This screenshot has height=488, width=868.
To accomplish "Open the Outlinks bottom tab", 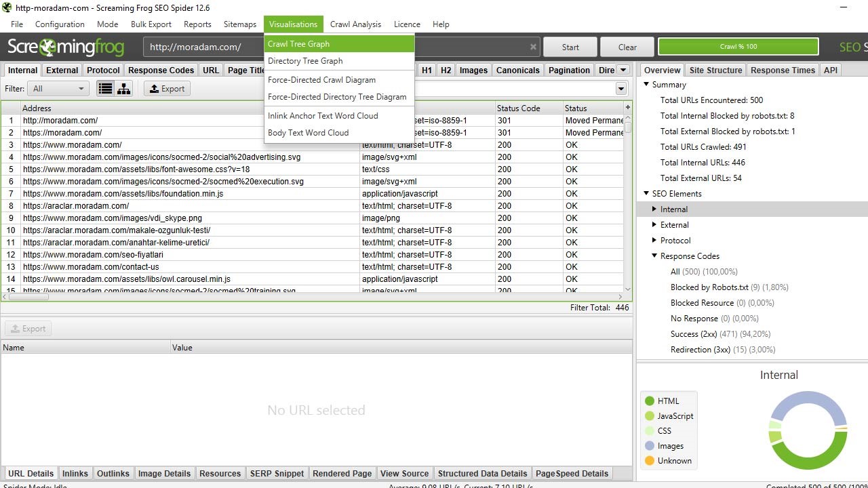I will coord(113,473).
